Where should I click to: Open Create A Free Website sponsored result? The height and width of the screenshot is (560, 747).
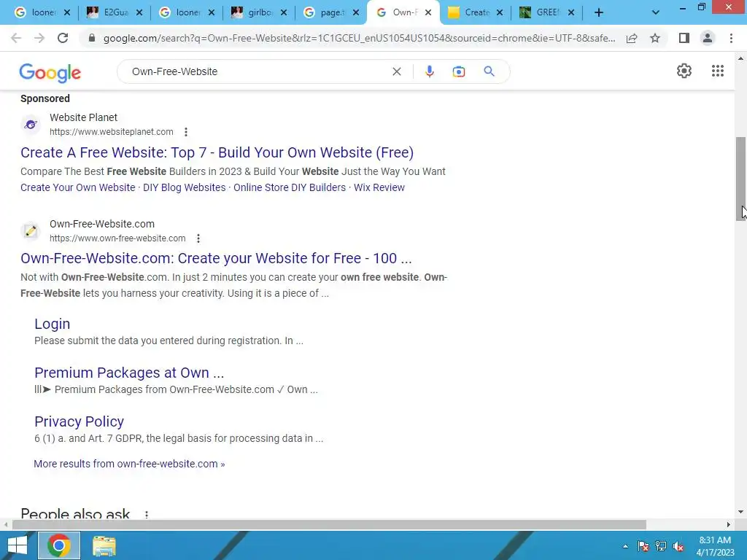(x=217, y=152)
